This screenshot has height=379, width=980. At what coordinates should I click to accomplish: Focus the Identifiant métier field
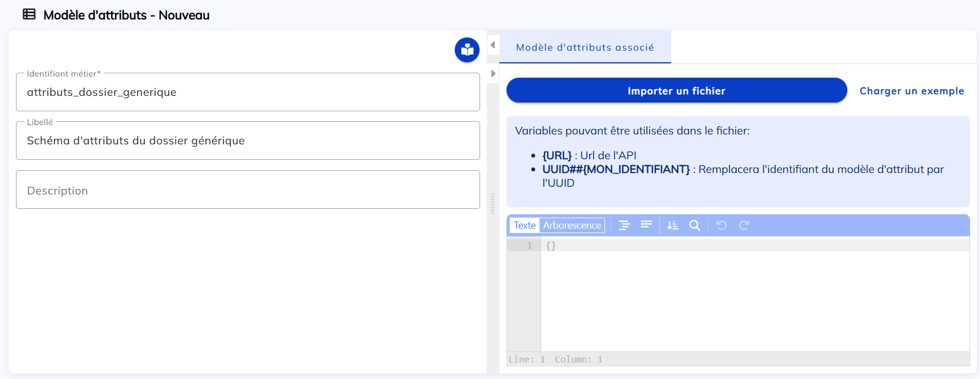point(248,93)
